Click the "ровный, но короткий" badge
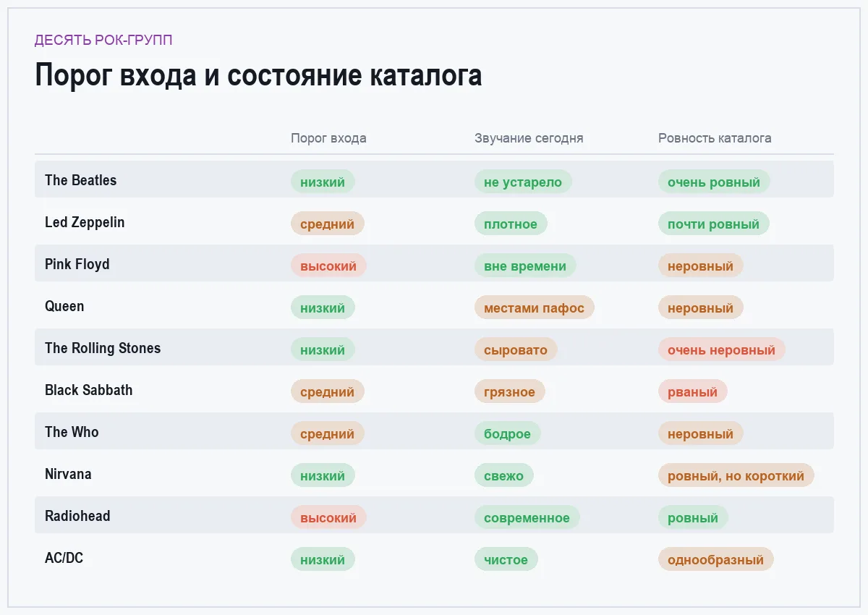Image resolution: width=868 pixels, height=615 pixels. point(736,475)
